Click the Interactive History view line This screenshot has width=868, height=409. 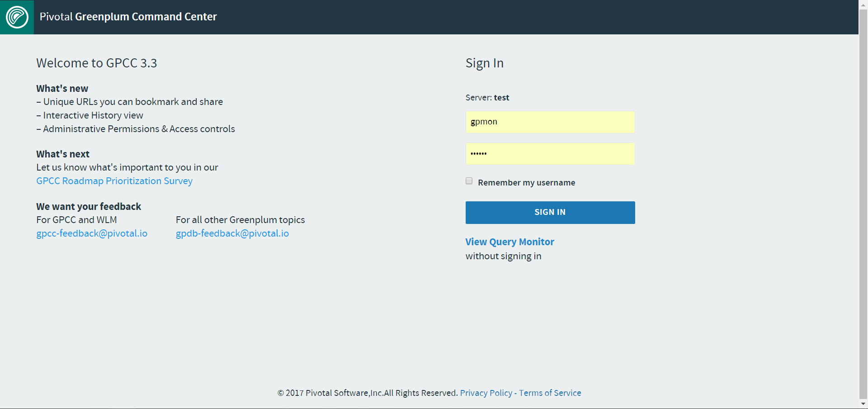[x=90, y=115]
